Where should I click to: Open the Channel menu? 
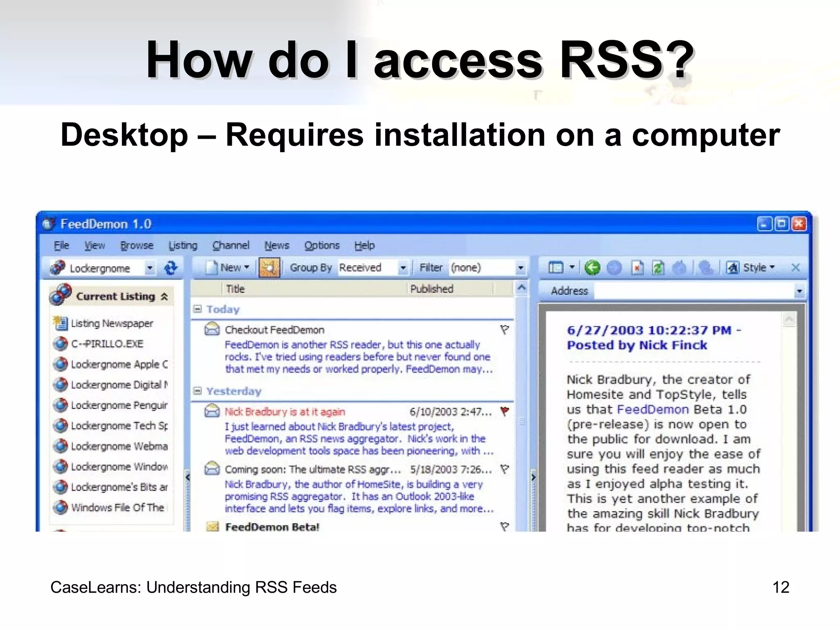[231, 245]
